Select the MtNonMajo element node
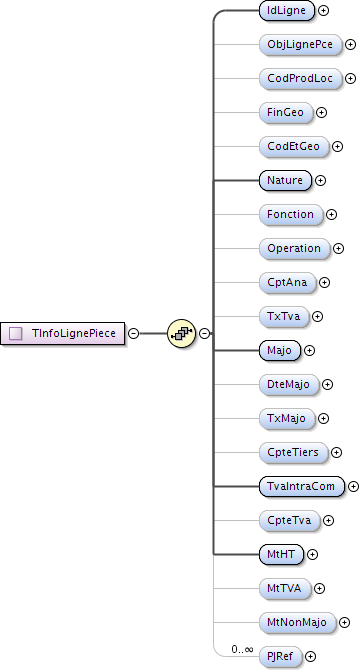The height and width of the screenshot is (672, 361). point(298,622)
